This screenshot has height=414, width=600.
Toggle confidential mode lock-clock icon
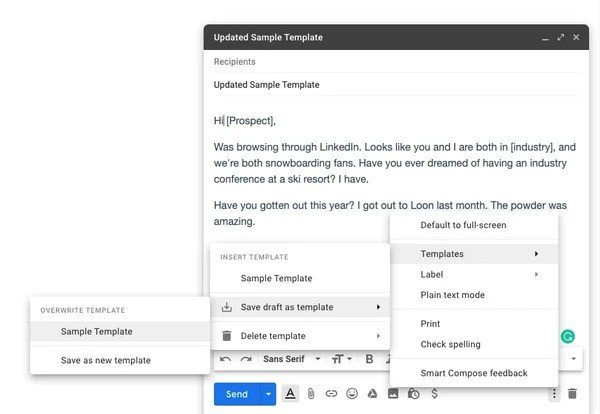tap(414, 394)
